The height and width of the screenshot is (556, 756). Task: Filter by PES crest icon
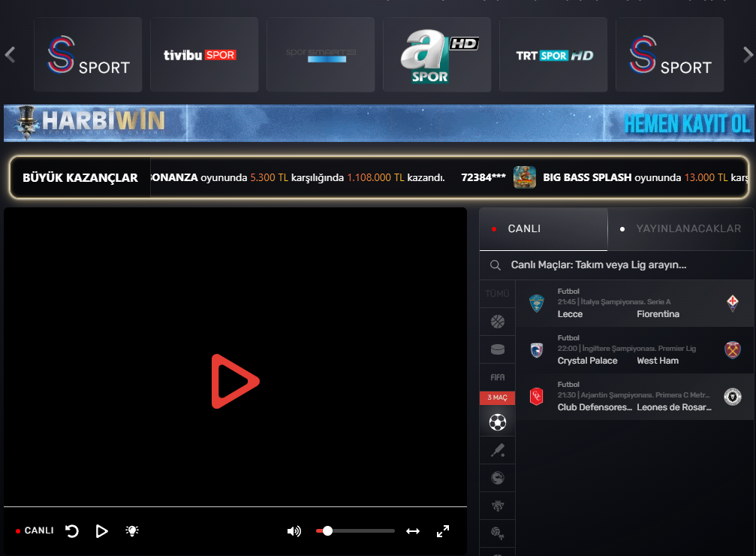point(498,506)
